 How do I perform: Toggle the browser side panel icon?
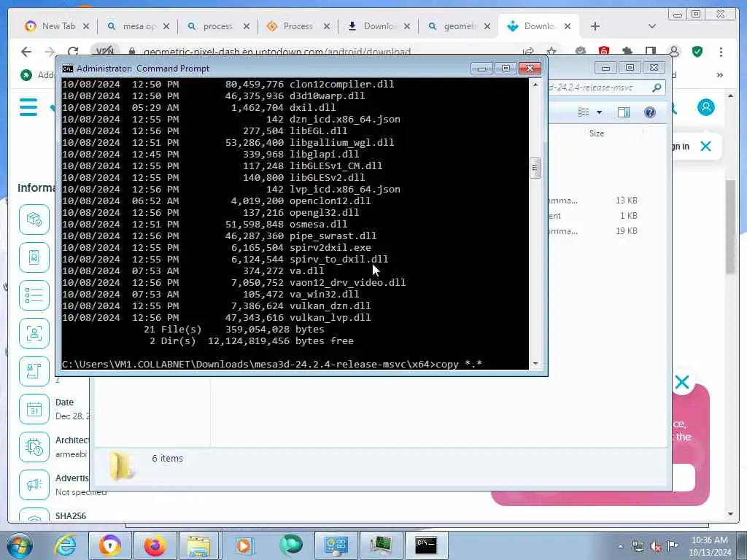click(x=651, y=52)
